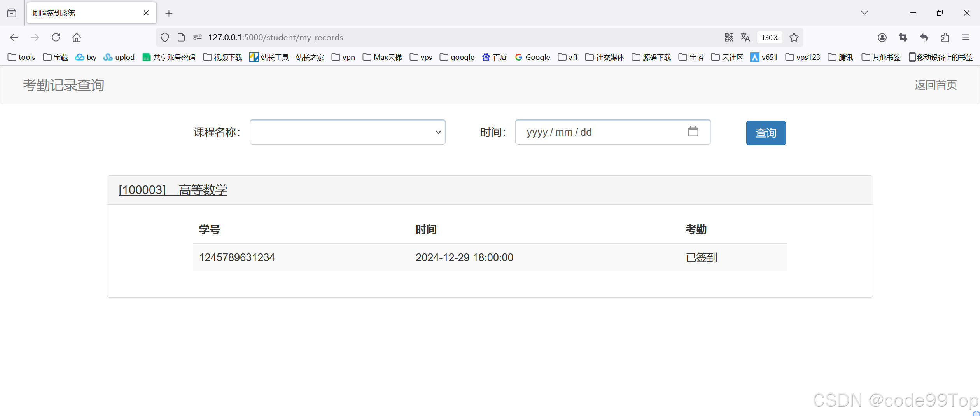Screen dimensions: 980x416
Task: Click the Firefox View icon
Action: (12, 12)
